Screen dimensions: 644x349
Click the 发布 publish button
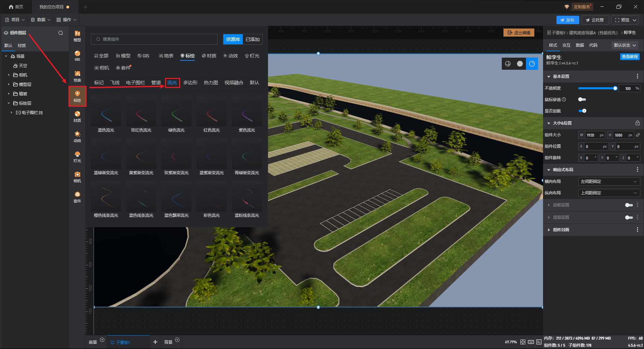click(x=568, y=20)
